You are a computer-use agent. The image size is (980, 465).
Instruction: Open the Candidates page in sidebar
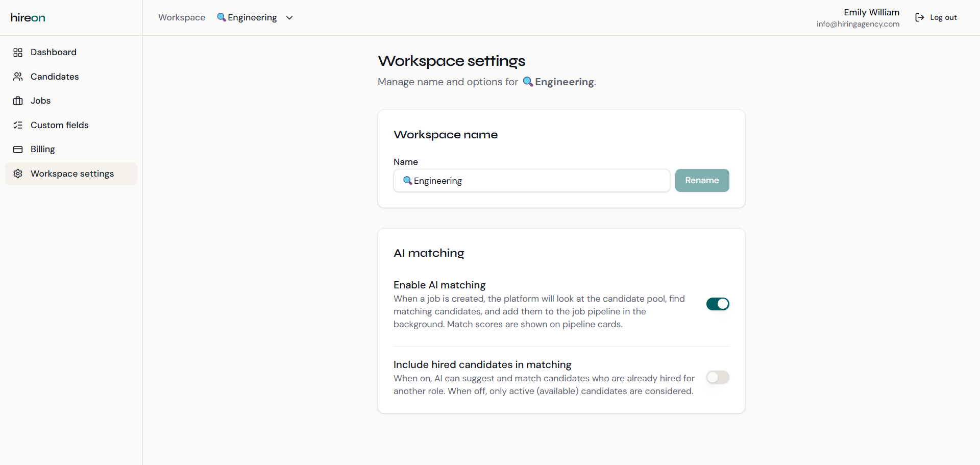coord(55,77)
